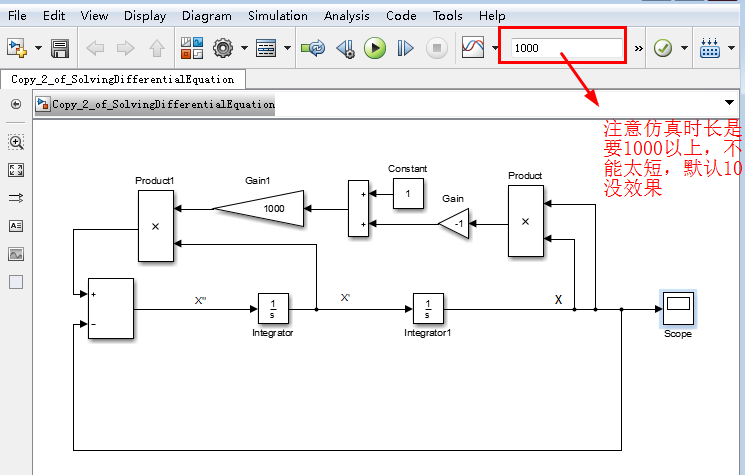
Task: Open Model Configuration Parameters gear icon
Action: [223, 48]
